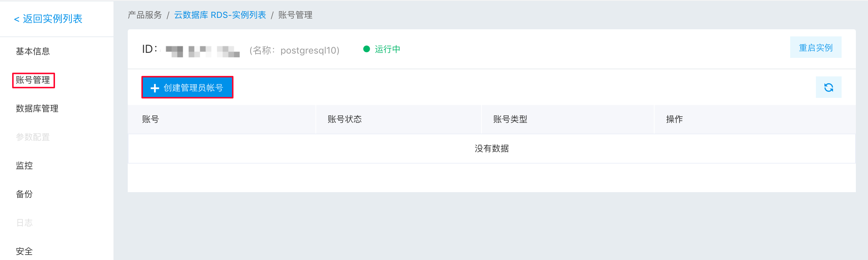Click 重启实例 button

816,47
